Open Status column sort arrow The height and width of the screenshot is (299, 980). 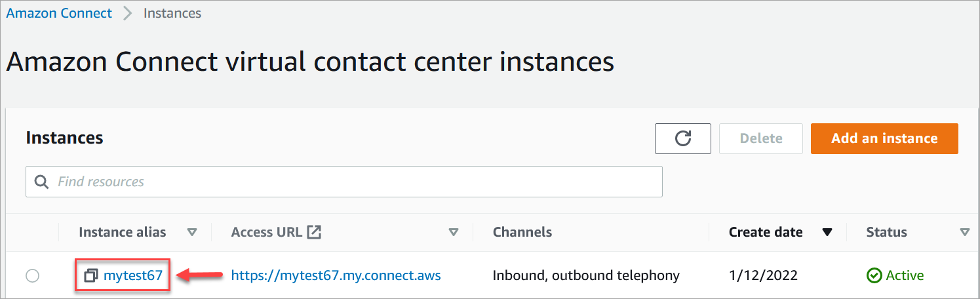point(964,232)
